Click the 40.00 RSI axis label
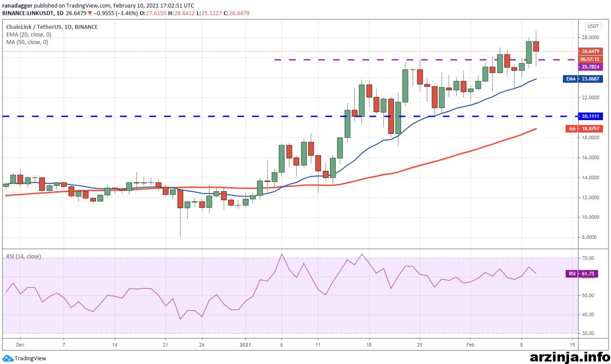611x364 pixels. point(588,314)
